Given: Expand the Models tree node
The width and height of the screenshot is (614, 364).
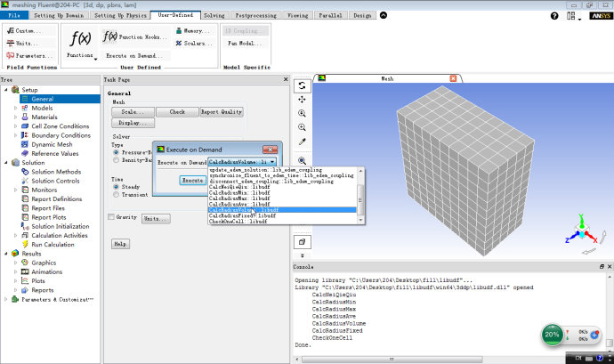Looking at the screenshot, I should (x=15, y=108).
